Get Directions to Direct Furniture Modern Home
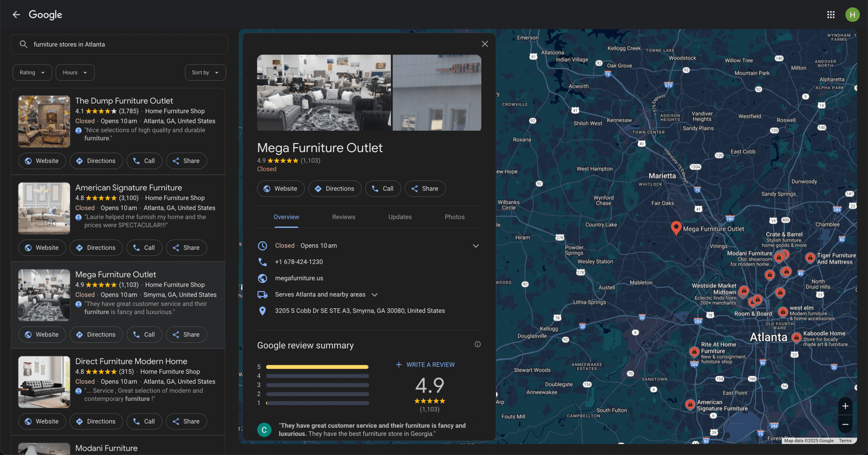Viewport: 868px width, 455px height. pyautogui.click(x=96, y=421)
